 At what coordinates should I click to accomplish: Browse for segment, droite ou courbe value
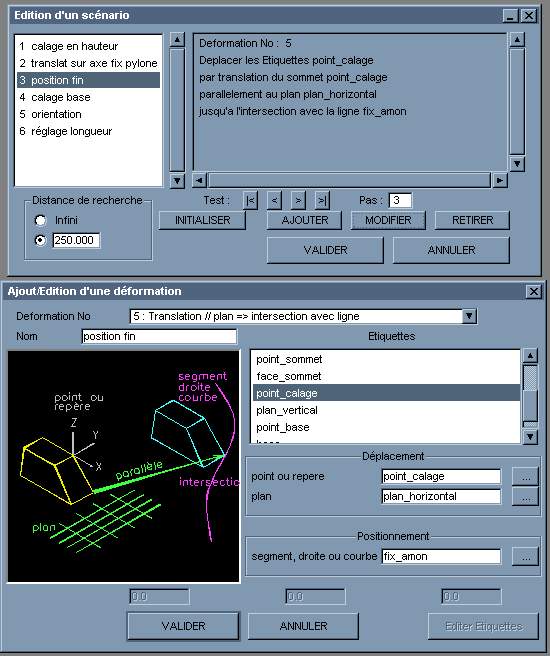click(525, 557)
